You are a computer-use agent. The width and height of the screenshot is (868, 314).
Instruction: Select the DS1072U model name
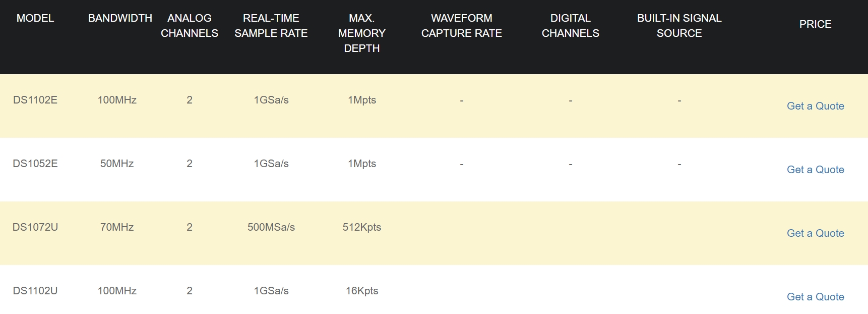(35, 227)
